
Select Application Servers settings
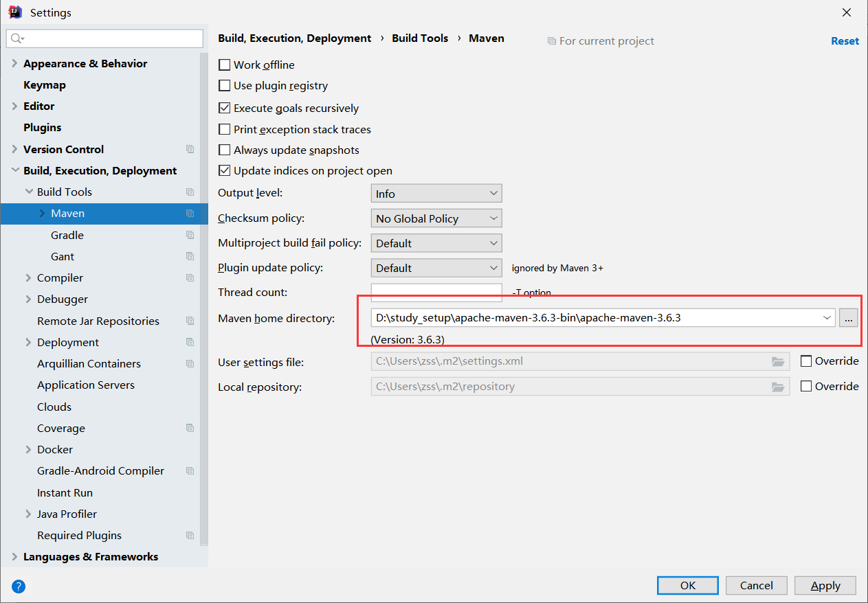coord(86,385)
